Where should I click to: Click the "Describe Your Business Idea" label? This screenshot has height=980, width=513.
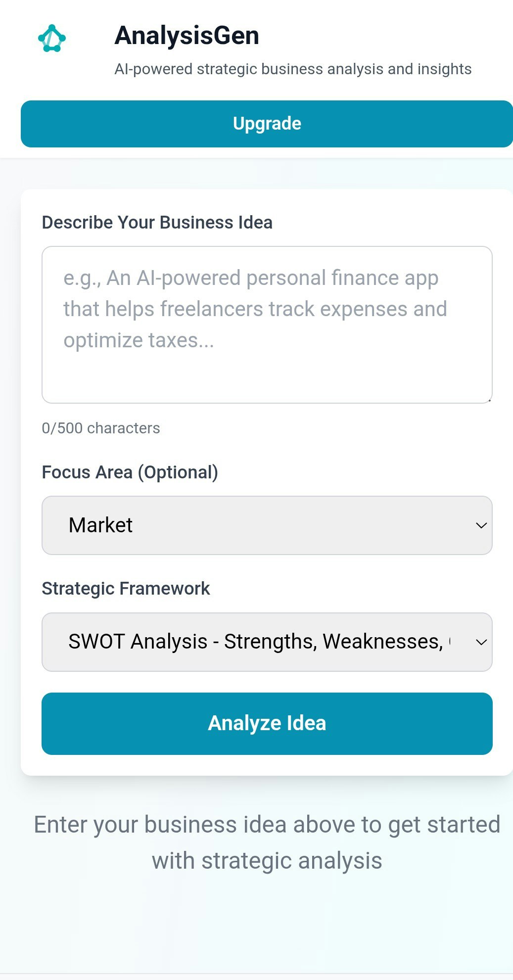click(x=157, y=222)
